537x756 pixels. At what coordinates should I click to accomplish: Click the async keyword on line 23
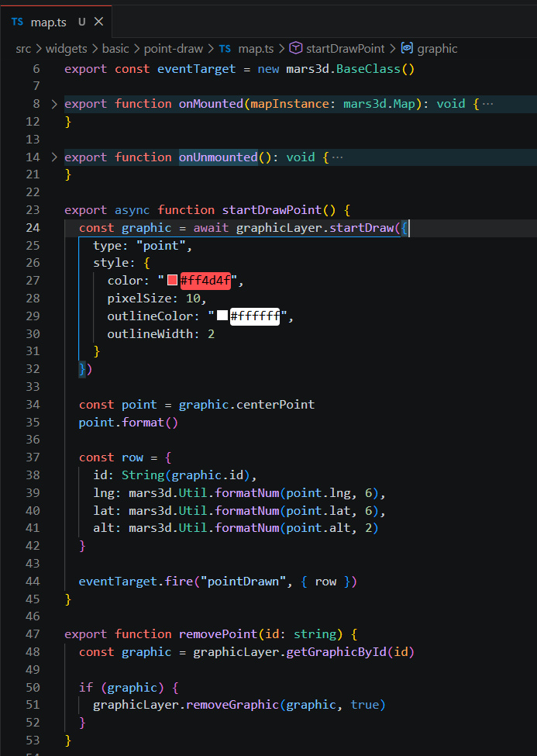[x=133, y=210]
